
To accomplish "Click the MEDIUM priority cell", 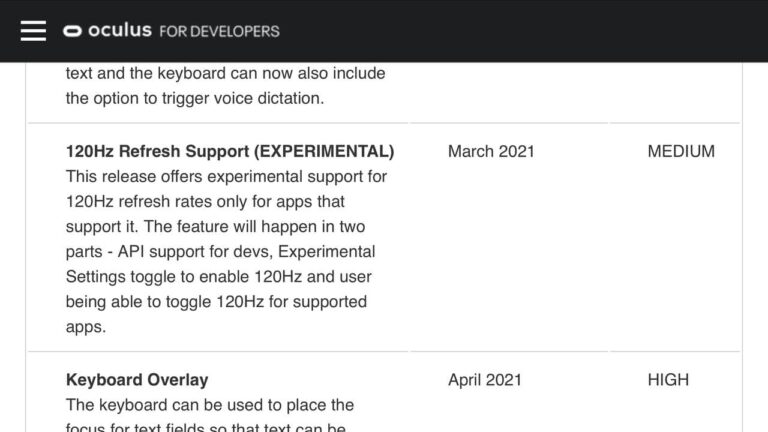I will 681,152.
